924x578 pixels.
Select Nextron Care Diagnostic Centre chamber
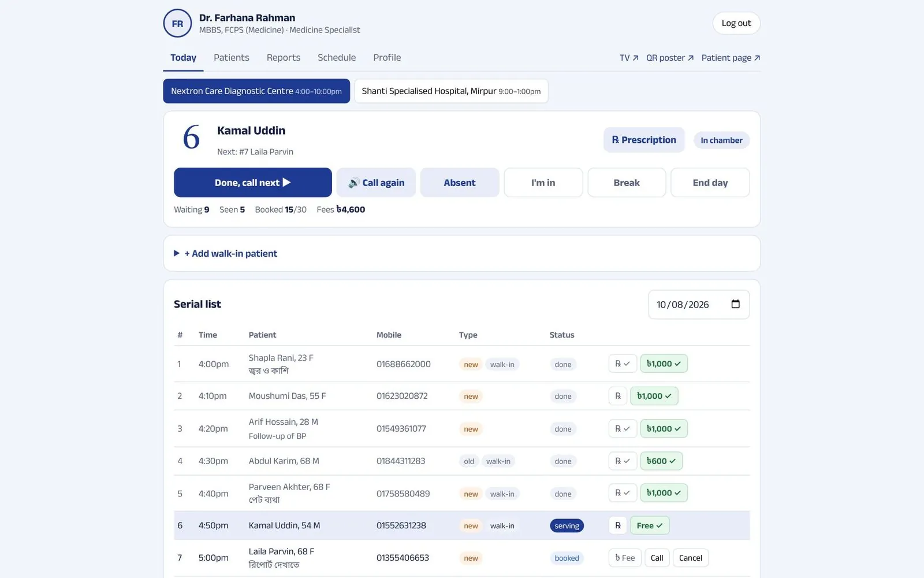pyautogui.click(x=256, y=91)
